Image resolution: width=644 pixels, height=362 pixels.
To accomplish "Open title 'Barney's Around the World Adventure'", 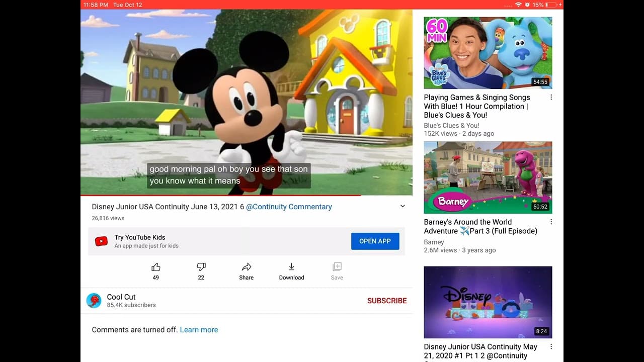I will (x=480, y=226).
